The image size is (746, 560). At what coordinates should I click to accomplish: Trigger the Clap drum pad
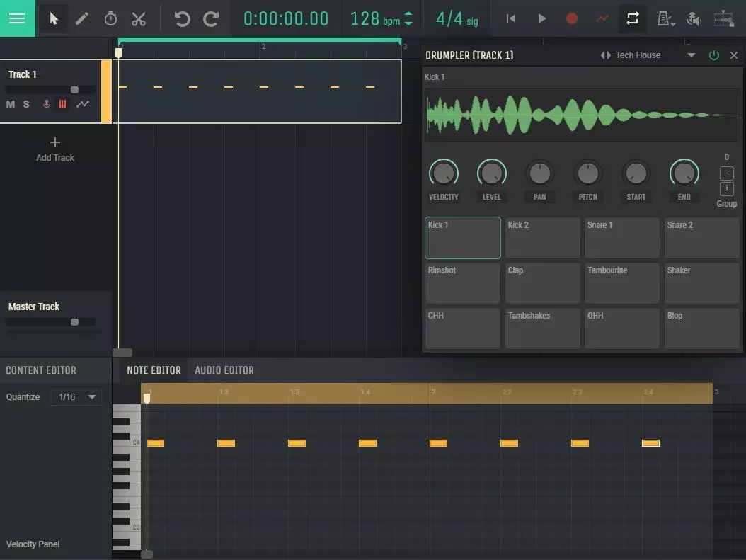click(x=542, y=283)
